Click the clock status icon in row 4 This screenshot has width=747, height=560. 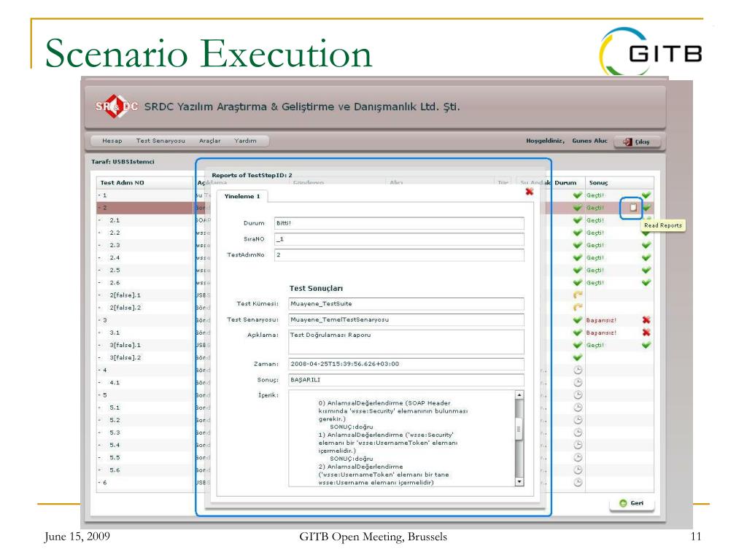coord(578,370)
